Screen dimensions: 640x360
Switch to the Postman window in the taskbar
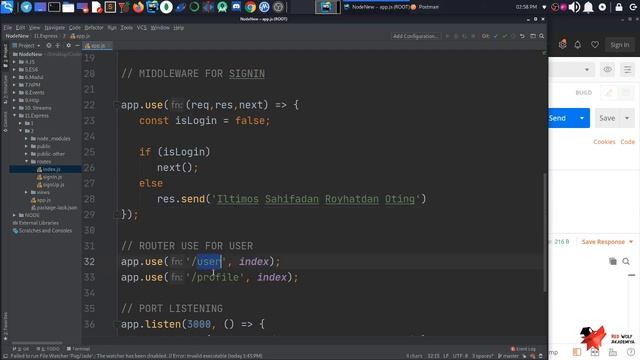point(424,7)
